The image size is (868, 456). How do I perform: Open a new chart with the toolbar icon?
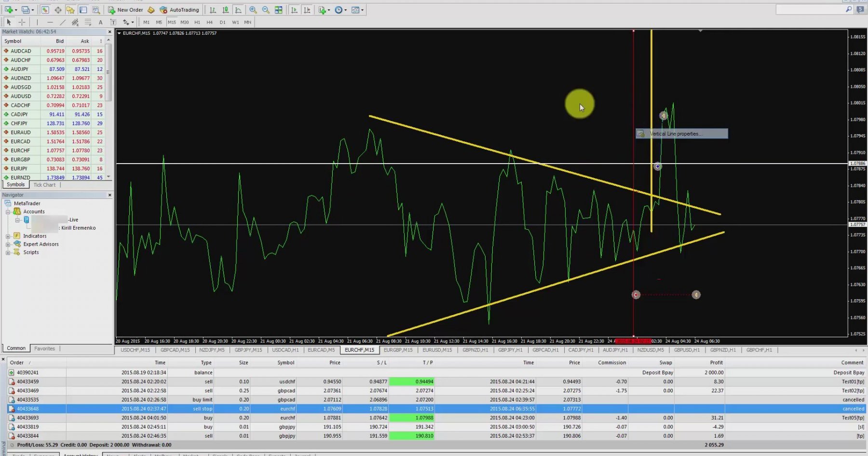9,10
